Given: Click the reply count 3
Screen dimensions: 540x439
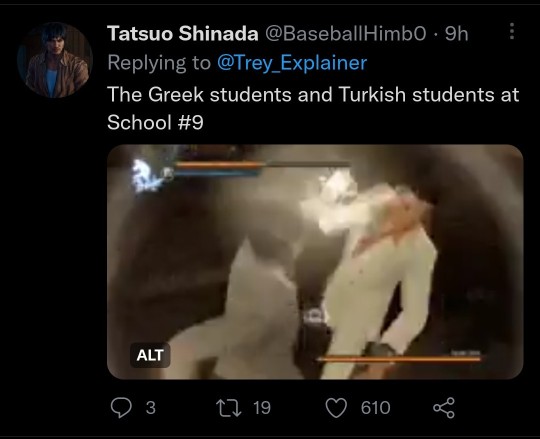Looking at the screenshot, I should pos(151,408).
